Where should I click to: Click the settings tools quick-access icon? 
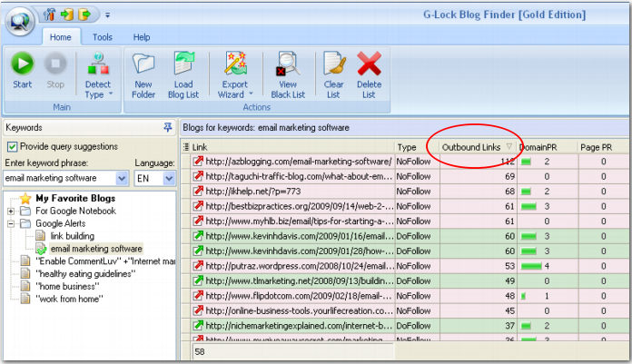click(49, 15)
